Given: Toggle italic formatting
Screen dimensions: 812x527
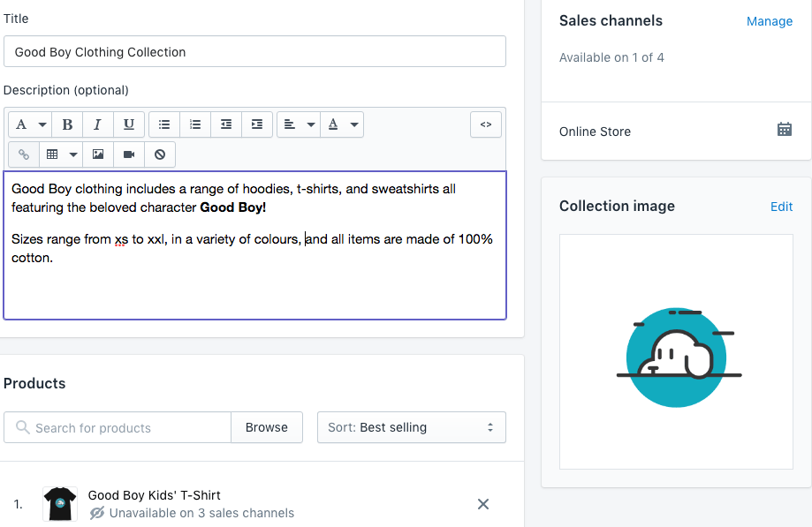Looking at the screenshot, I should [x=98, y=124].
